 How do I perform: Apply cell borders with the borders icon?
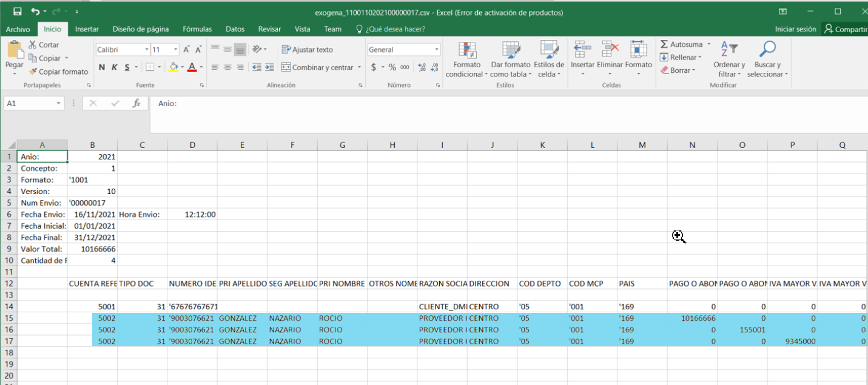click(x=150, y=67)
